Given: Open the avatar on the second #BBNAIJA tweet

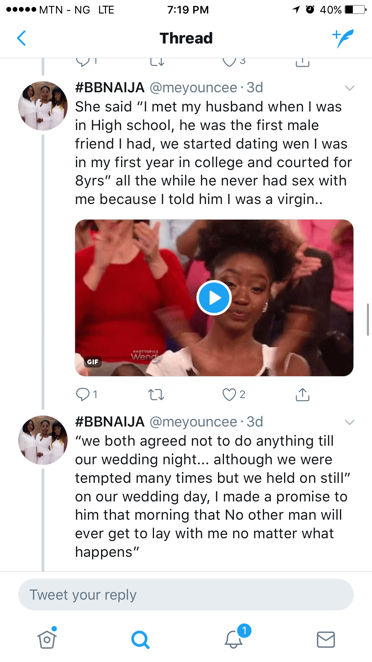Looking at the screenshot, I should [x=43, y=440].
